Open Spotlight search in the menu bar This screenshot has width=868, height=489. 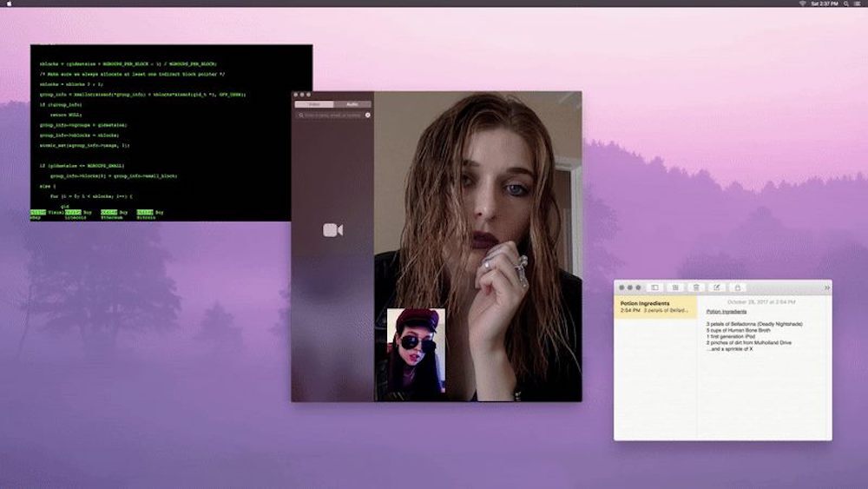coord(847,3)
